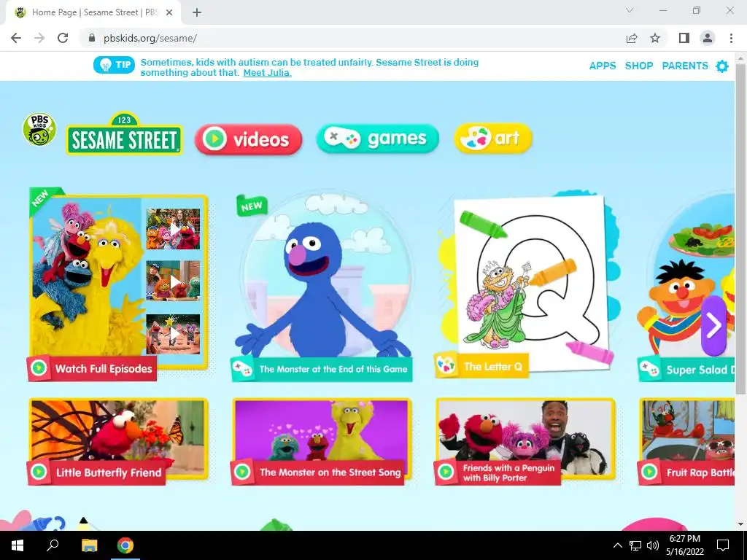The image size is (747, 560).
Task: Bookmark this page with the star
Action: [656, 38]
